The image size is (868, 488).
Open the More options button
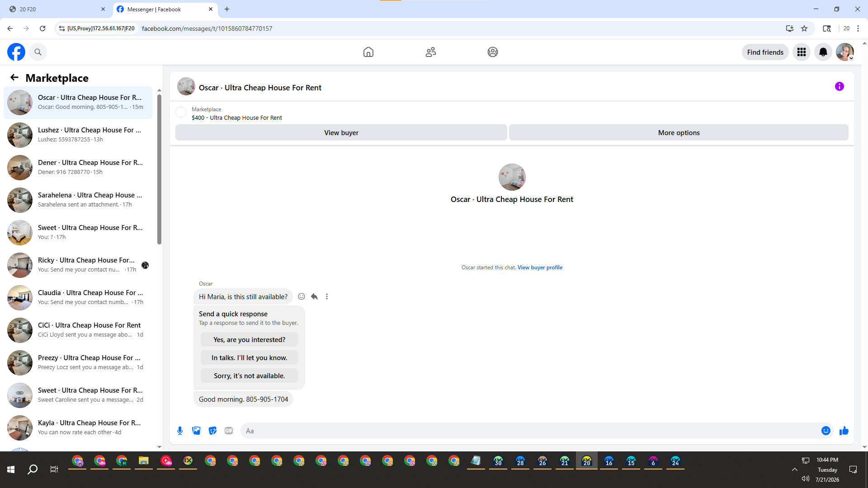click(679, 132)
